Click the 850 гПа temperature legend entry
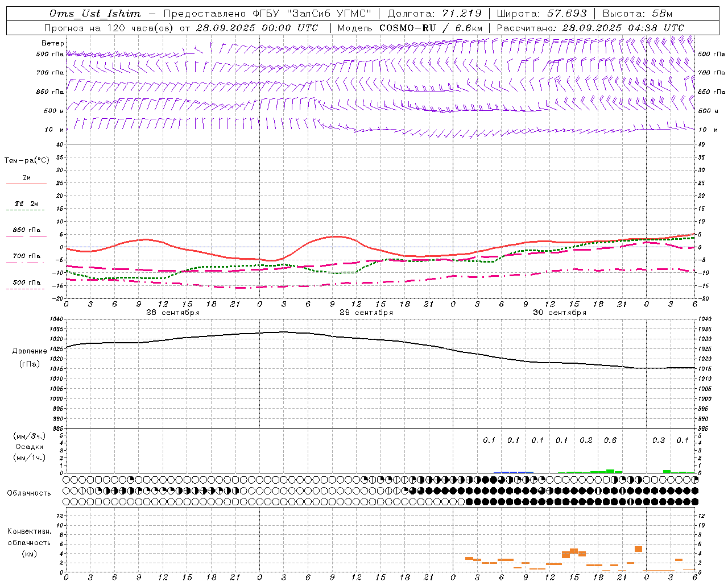Screen dimensions: 728x582 tap(26, 230)
